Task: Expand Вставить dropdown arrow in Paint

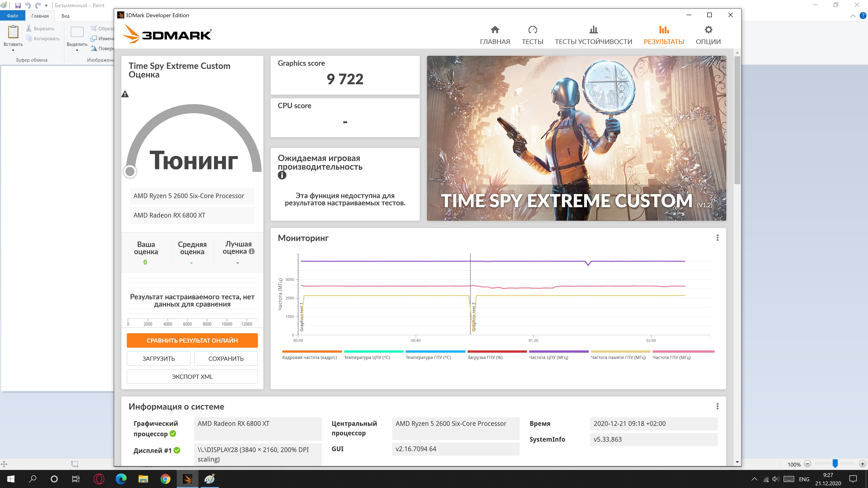Action: (13, 51)
